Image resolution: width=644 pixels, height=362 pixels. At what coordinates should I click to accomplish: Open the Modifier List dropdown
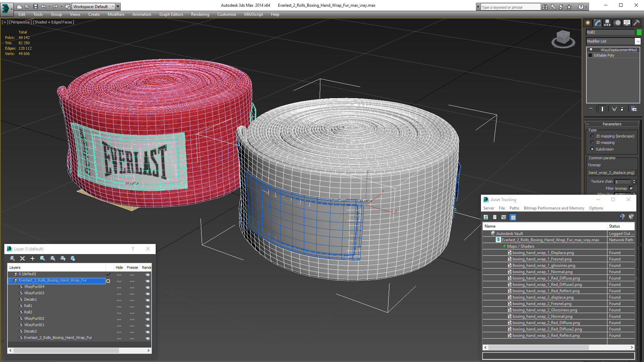(x=638, y=41)
